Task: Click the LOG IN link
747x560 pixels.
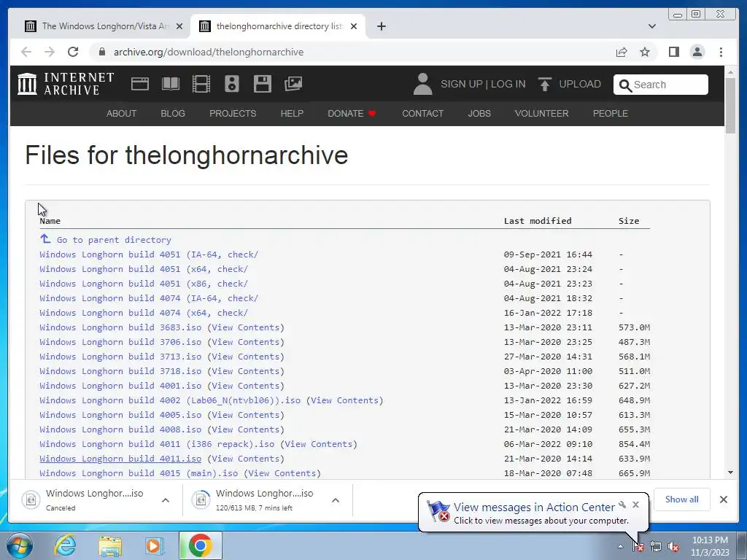Action: 508,84
